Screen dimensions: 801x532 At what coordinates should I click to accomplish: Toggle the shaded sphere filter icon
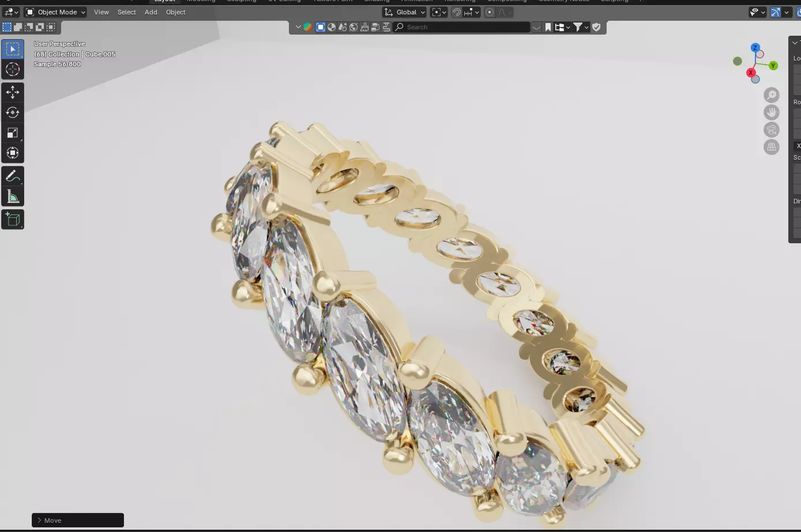click(332, 27)
